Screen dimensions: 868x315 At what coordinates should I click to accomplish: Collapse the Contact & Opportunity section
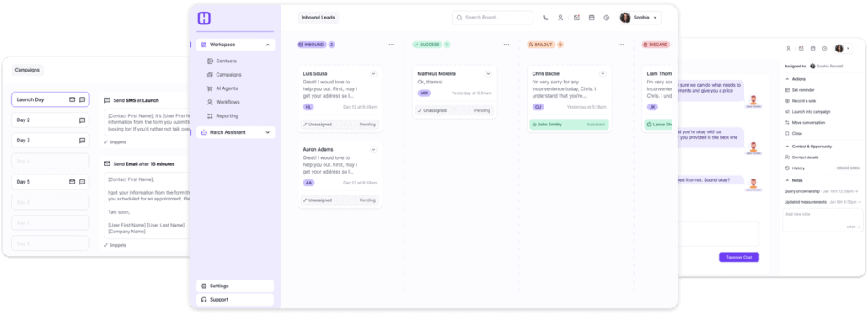pos(787,147)
